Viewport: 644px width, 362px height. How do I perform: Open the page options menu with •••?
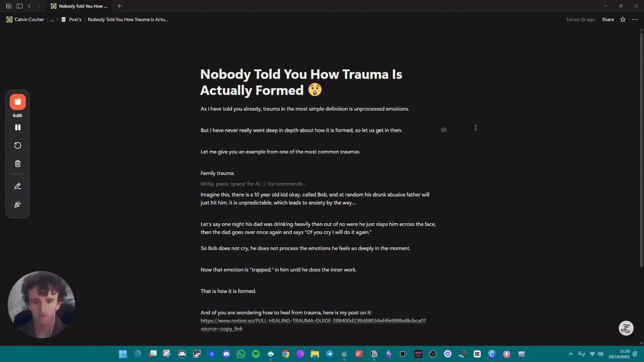coord(635,19)
